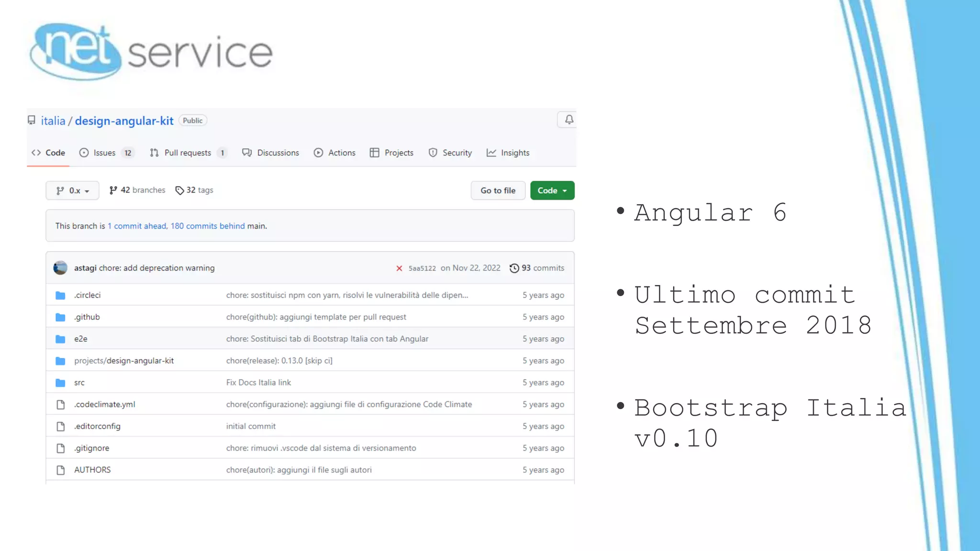Click the .editorconfig file icon
The width and height of the screenshot is (980, 551).
click(x=61, y=426)
